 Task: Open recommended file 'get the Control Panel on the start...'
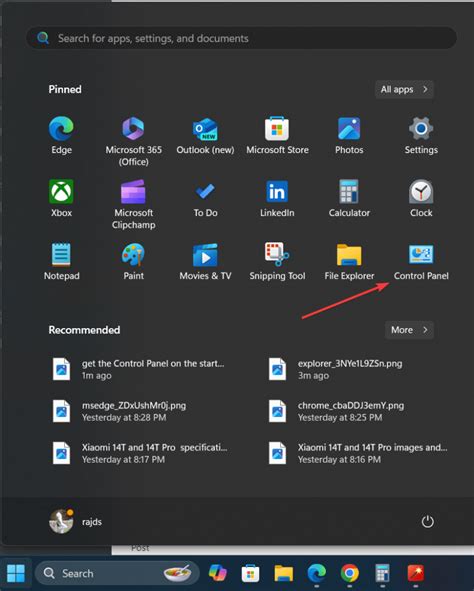click(139, 369)
